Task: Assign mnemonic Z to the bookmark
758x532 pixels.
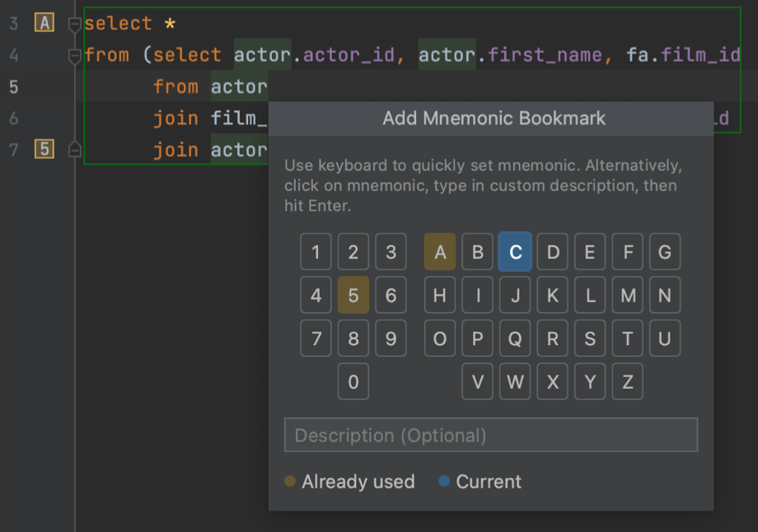Action: click(627, 381)
